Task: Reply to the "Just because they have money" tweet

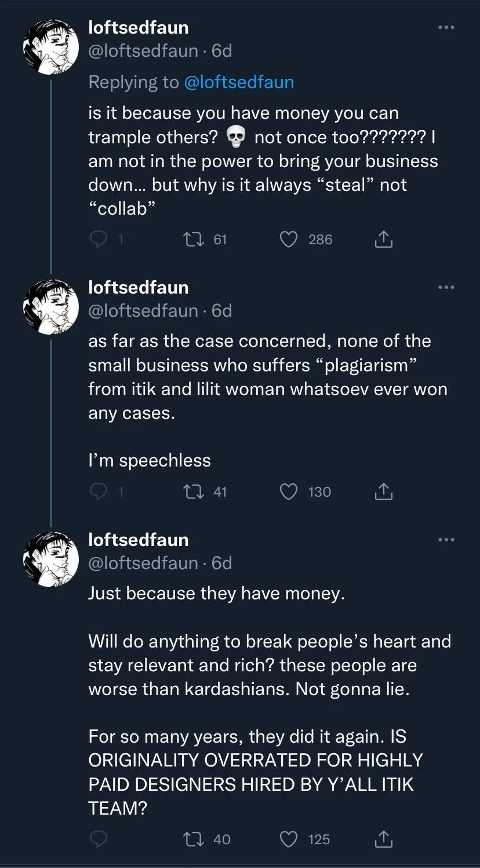Action: (x=99, y=839)
